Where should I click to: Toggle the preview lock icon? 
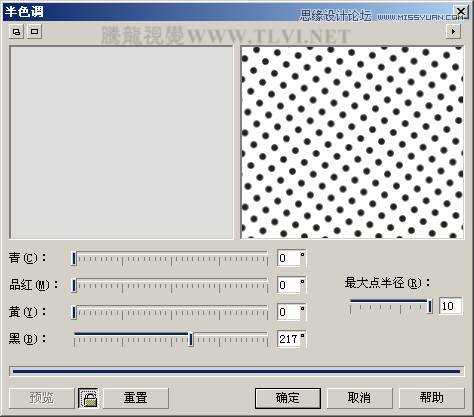pos(89,398)
